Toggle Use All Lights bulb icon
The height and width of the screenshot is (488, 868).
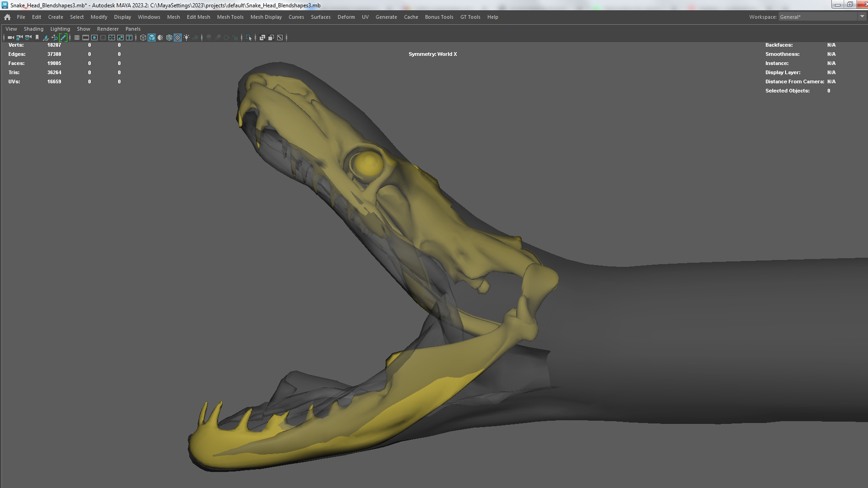click(186, 38)
